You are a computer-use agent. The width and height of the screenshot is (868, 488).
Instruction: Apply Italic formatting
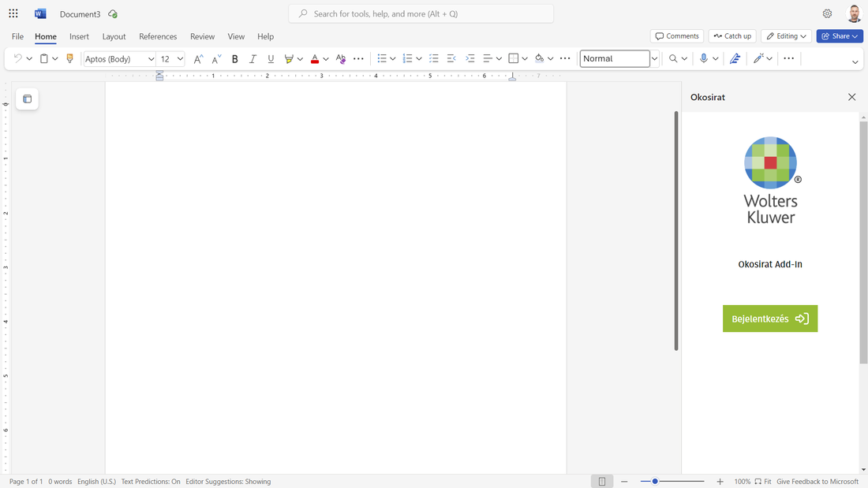pos(253,58)
